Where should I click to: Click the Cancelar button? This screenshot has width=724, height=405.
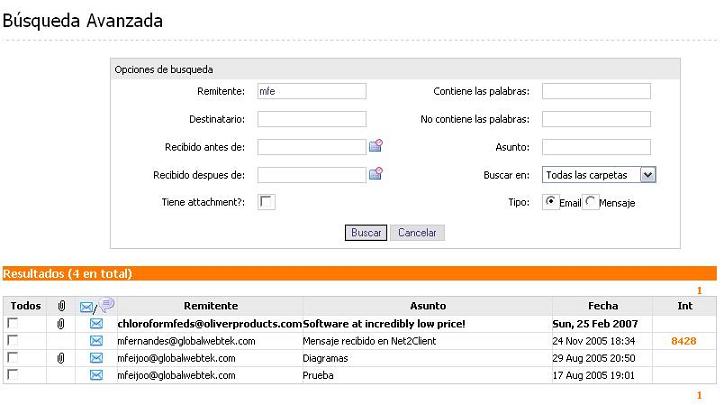click(417, 233)
